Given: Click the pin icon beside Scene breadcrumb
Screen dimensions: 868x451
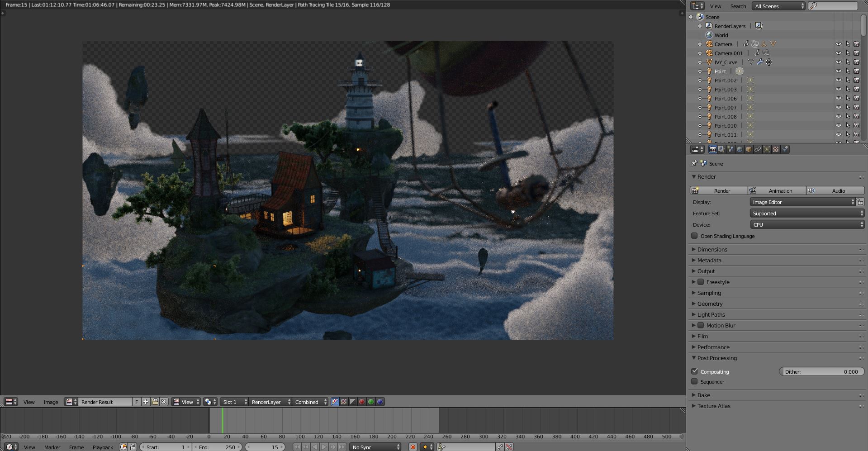Looking at the screenshot, I should tap(694, 163).
